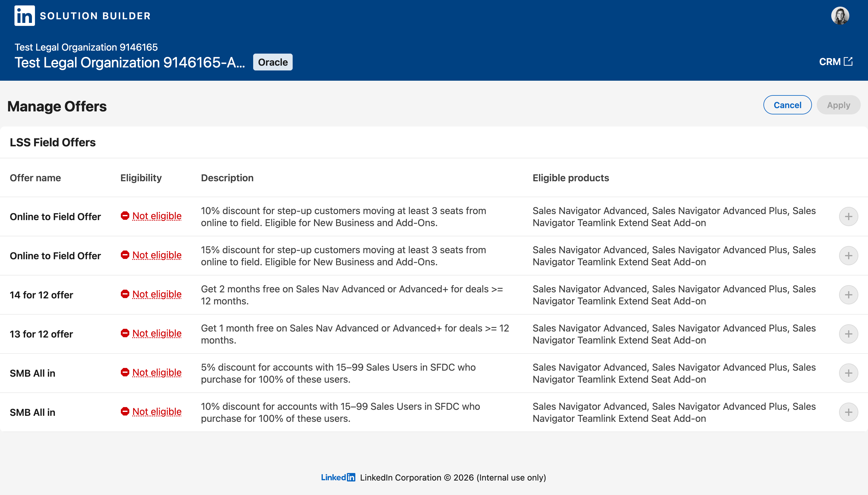868x495 pixels.
Task: Click the LinkedIn footer logo
Action: click(x=338, y=477)
